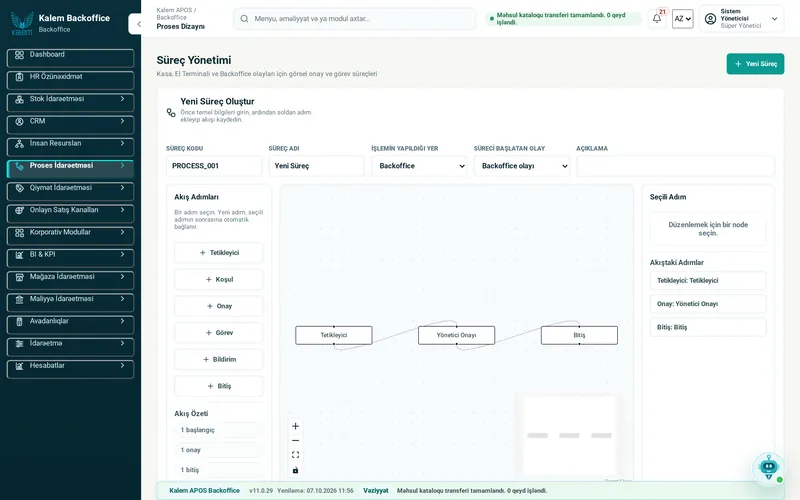Click the CRM sidebar icon
The height and width of the screenshot is (500, 800).
19,121
